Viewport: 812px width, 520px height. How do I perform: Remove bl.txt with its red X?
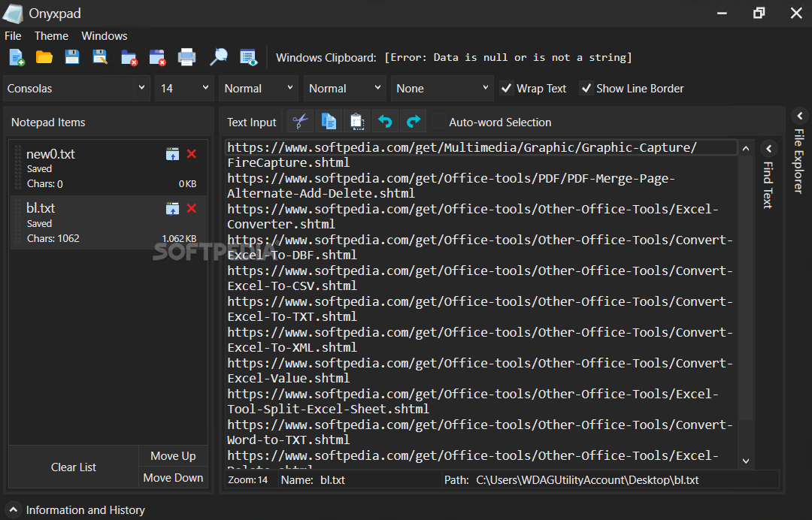pyautogui.click(x=192, y=208)
